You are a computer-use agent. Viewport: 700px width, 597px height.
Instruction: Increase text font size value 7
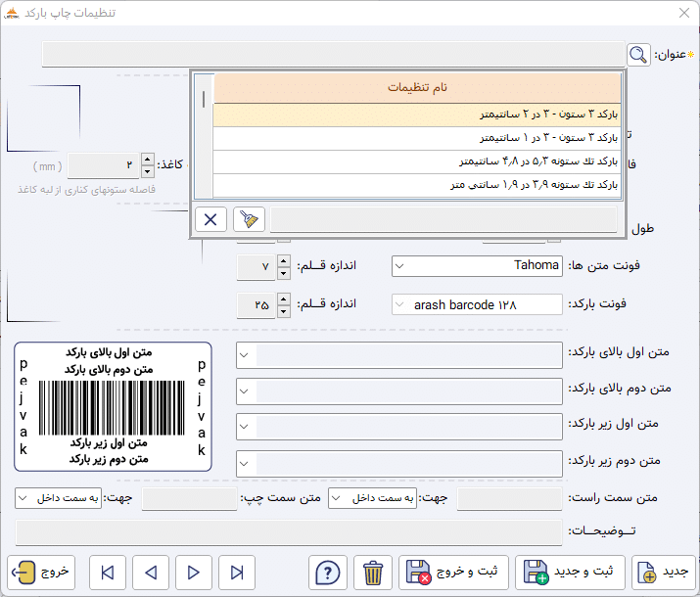coord(284,261)
